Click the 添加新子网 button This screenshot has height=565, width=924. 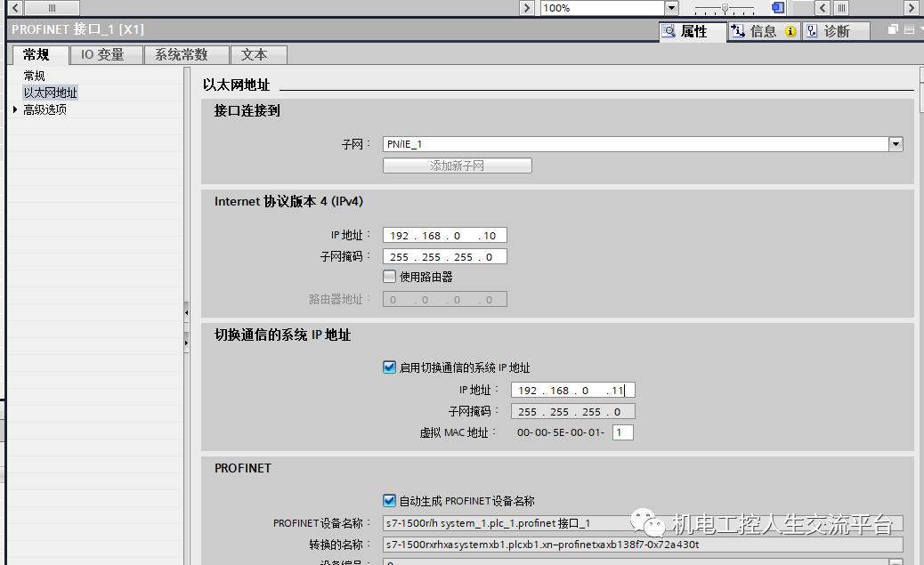tap(456, 165)
